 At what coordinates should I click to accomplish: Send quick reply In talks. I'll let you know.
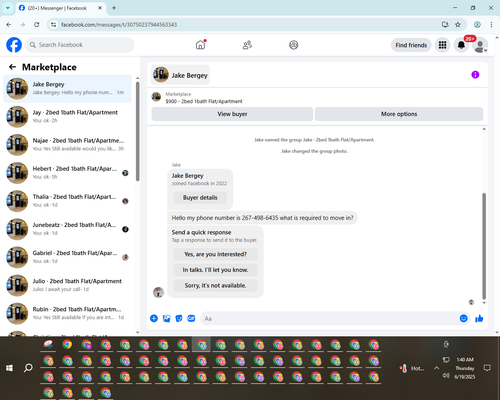click(215, 270)
